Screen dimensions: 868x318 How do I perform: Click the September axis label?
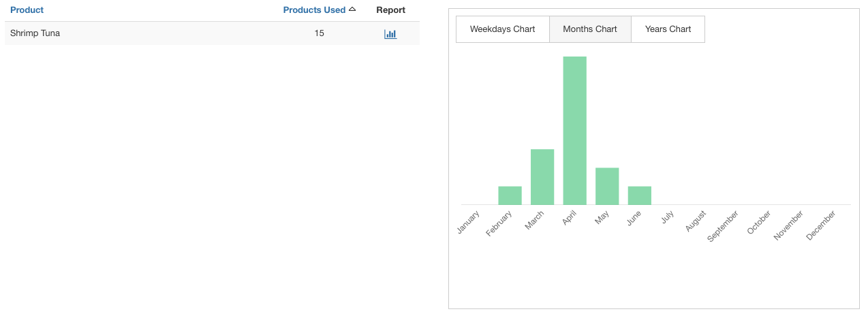point(723,227)
